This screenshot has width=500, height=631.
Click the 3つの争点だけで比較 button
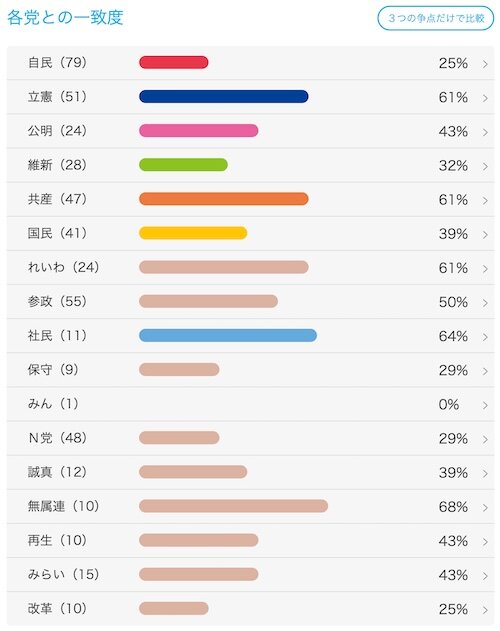tap(436, 18)
